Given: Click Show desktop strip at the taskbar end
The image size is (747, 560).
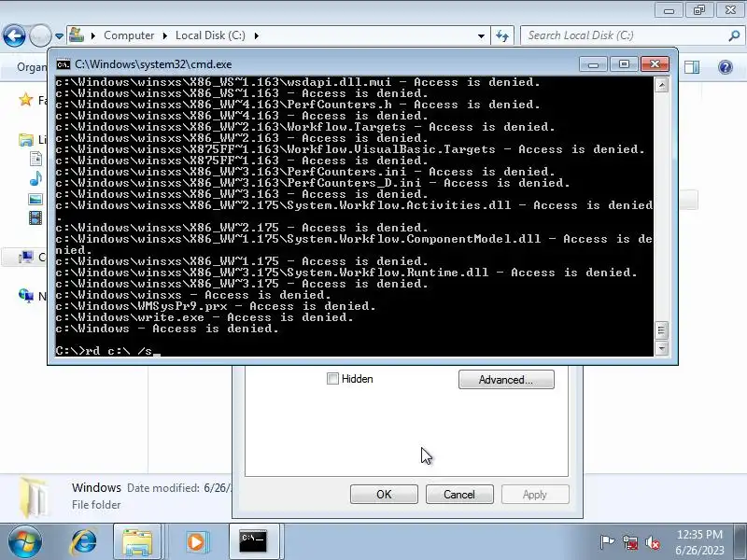Looking at the screenshot, I should 741,542.
